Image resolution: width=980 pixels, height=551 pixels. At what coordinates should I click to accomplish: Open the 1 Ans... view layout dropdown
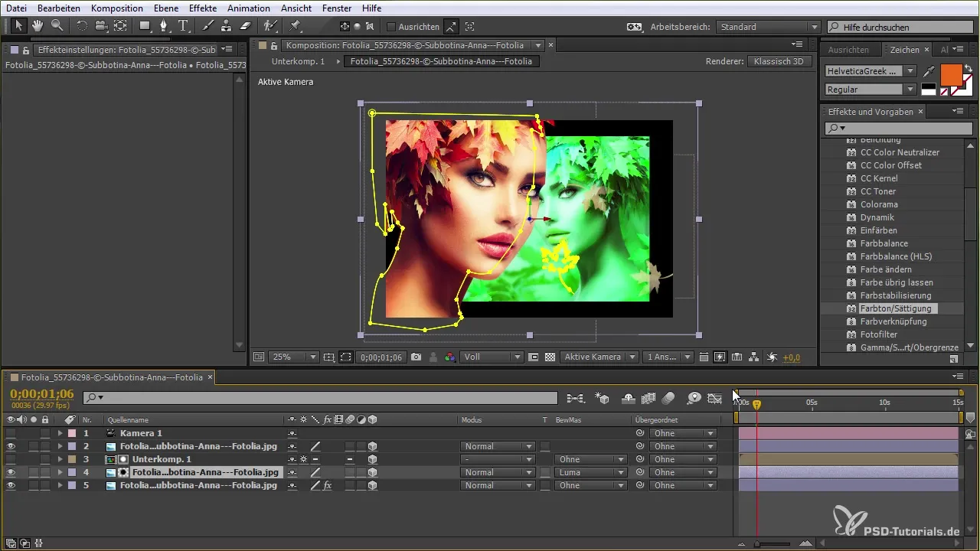coord(668,357)
